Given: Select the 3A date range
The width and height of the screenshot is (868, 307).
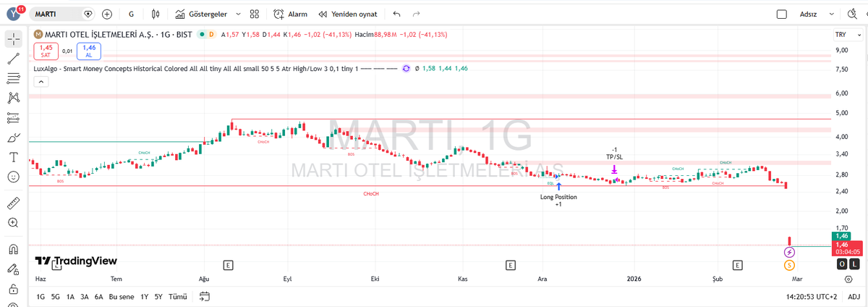Looking at the screenshot, I should pyautogui.click(x=85, y=296).
